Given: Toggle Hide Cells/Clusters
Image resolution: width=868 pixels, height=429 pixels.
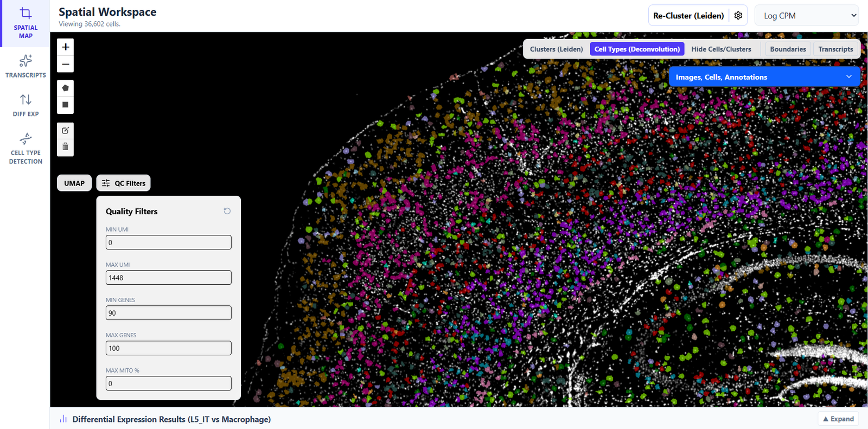Looking at the screenshot, I should click(721, 49).
